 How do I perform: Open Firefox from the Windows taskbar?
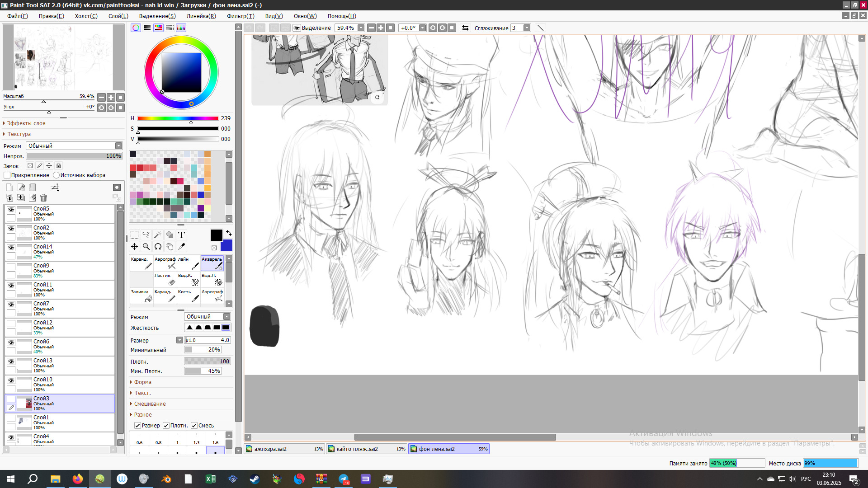[x=78, y=479]
